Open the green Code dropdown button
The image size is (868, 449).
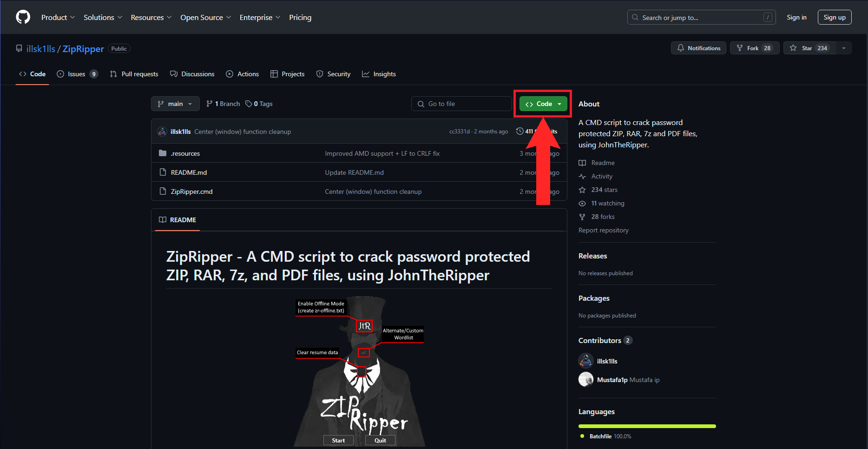pos(543,104)
